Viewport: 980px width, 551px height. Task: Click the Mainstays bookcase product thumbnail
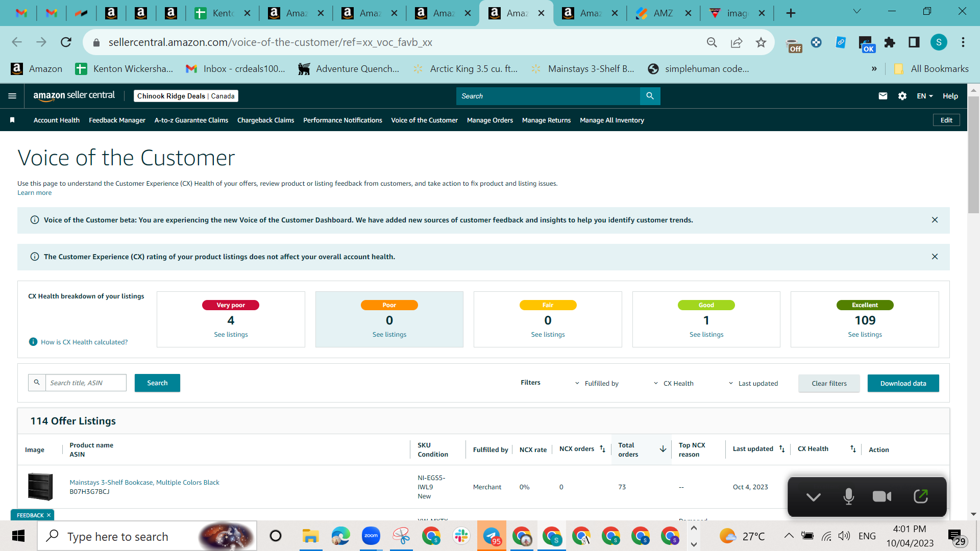tap(40, 486)
